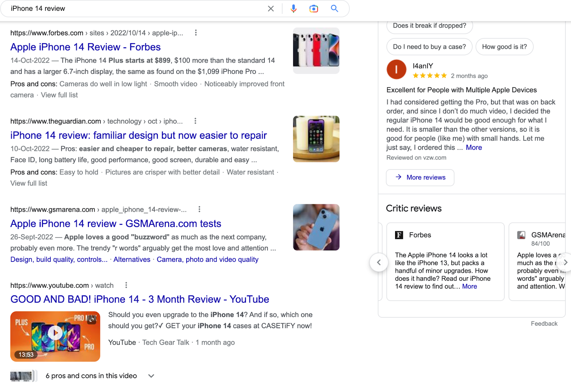Select the 'How good is it?' chip
571x392 pixels.
pyautogui.click(x=504, y=47)
